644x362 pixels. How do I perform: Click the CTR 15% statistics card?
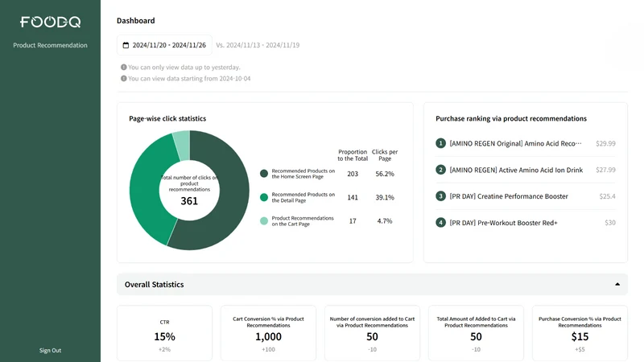pyautogui.click(x=165, y=333)
